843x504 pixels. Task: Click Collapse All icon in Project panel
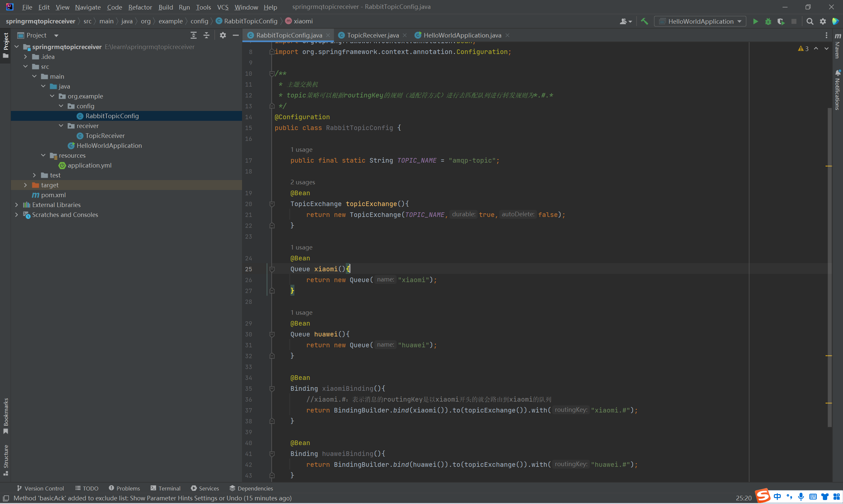[206, 35]
